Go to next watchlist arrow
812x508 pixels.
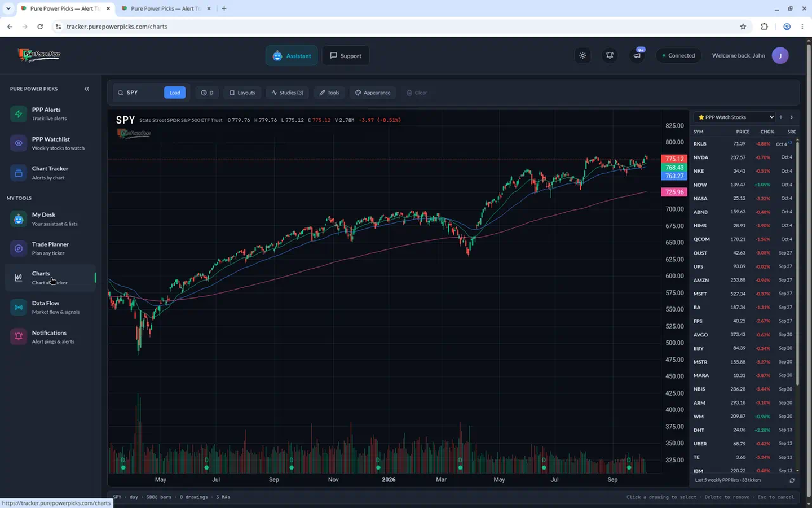(792, 117)
